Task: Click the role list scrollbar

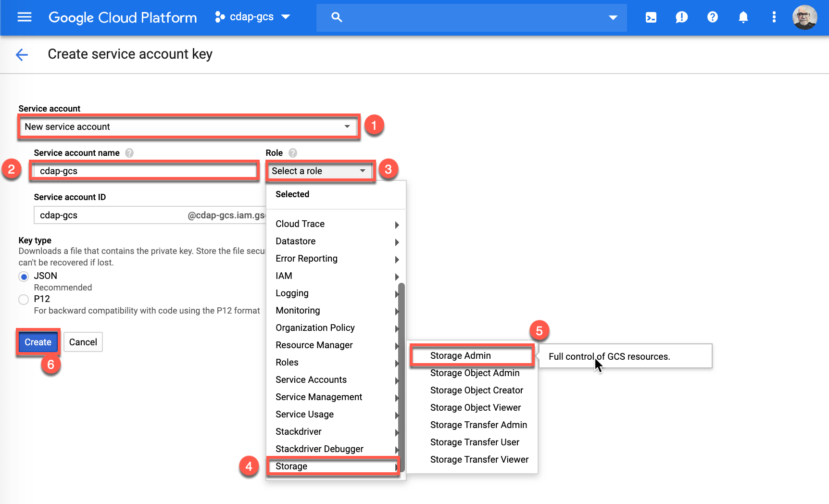Action: click(402, 377)
